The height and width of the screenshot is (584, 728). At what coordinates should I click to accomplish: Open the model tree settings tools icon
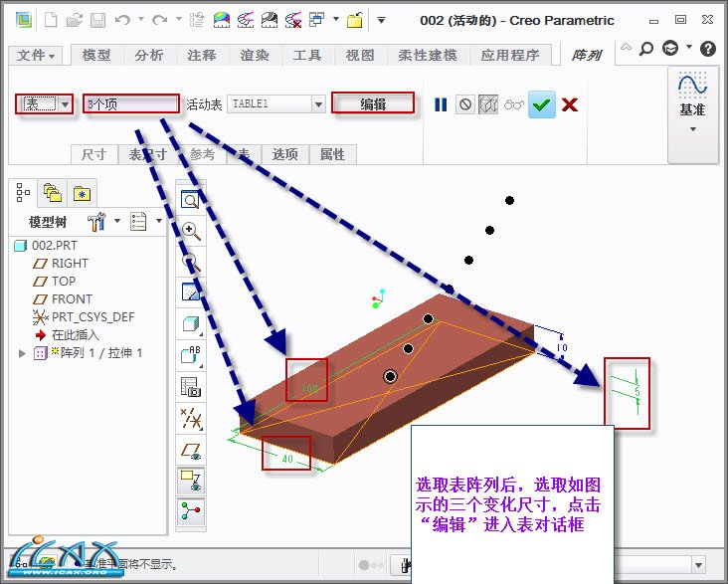coord(96,222)
